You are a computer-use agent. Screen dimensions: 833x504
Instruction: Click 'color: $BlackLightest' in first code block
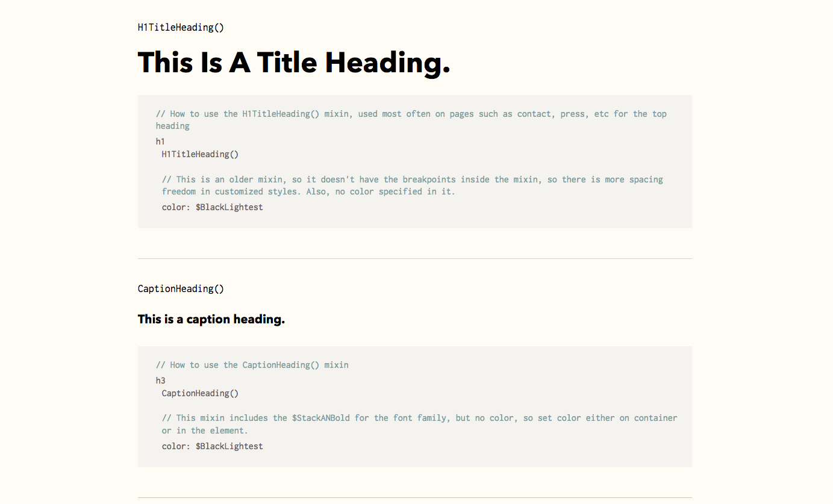point(213,207)
